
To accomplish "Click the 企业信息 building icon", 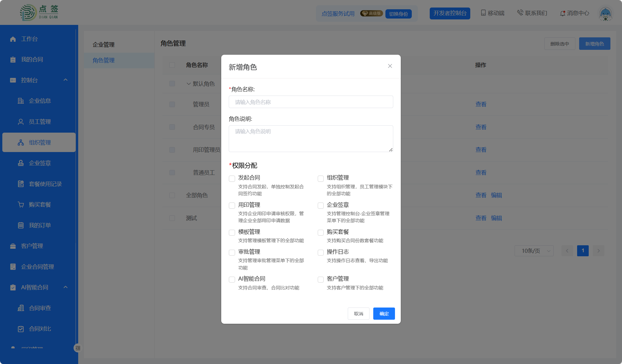I will [21, 101].
